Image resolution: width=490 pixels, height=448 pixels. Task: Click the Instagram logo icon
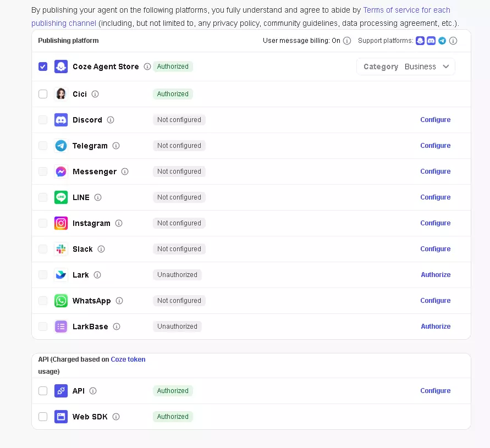(x=61, y=223)
